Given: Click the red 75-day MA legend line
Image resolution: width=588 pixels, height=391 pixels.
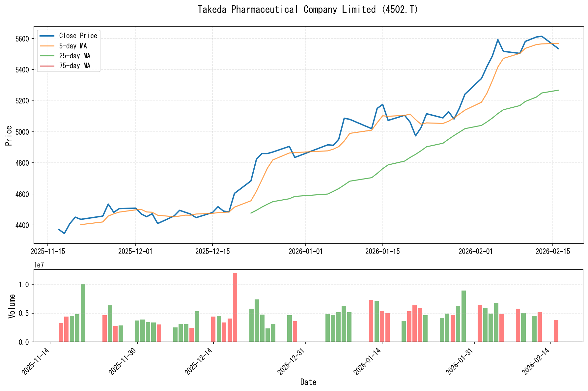Looking at the screenshot, I should coord(47,66).
